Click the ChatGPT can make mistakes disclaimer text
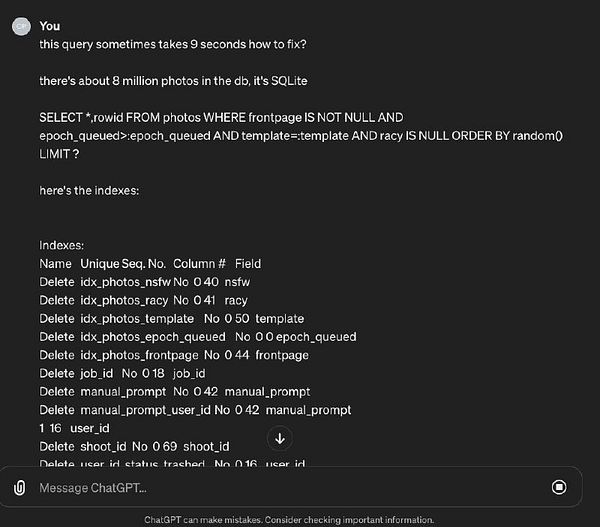Screen dimensions: 600x527 289,520
